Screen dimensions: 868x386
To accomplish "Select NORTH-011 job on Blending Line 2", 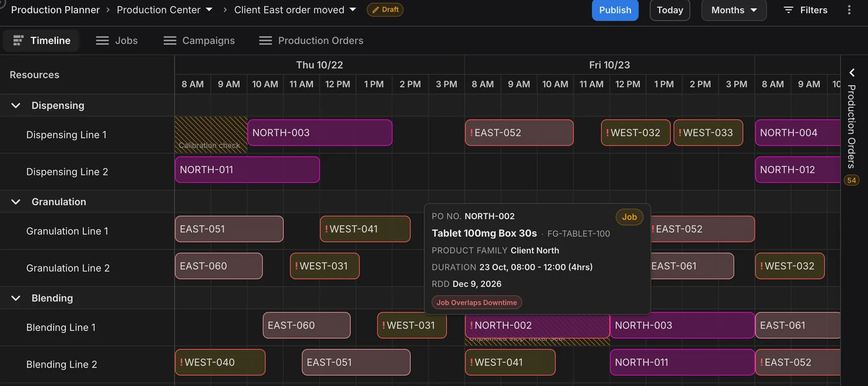I will 682,362.
